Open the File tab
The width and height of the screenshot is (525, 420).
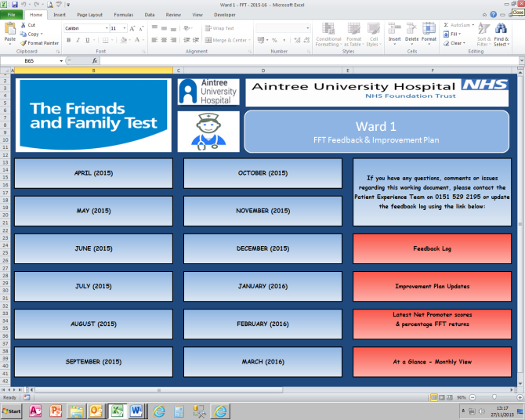pyautogui.click(x=12, y=15)
